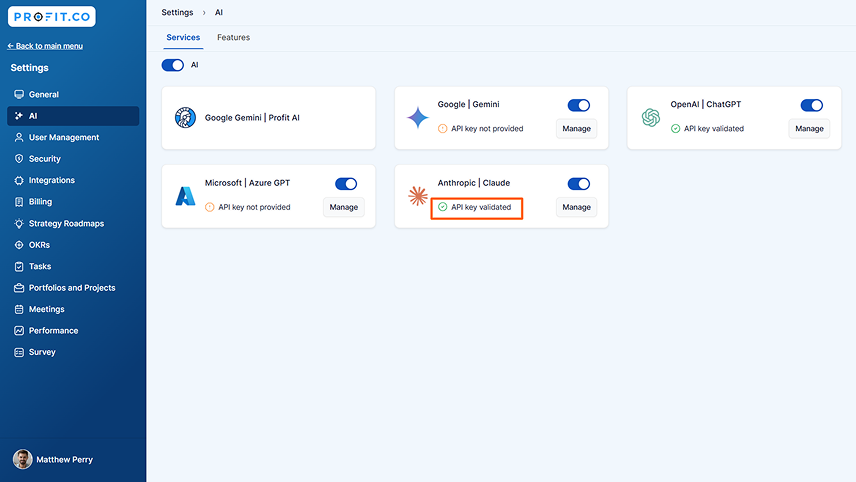Open OKRs settings
This screenshot has width=856, height=482.
click(x=73, y=245)
